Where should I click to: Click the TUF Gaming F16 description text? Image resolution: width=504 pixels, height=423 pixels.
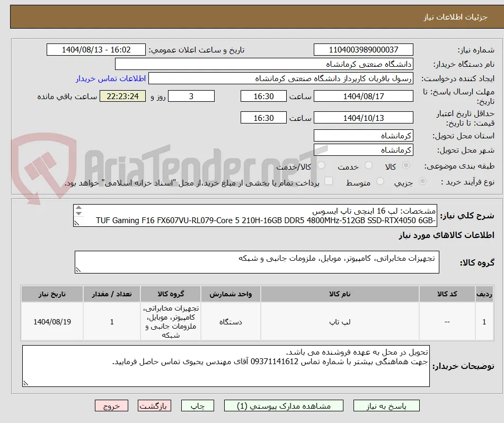click(266, 221)
